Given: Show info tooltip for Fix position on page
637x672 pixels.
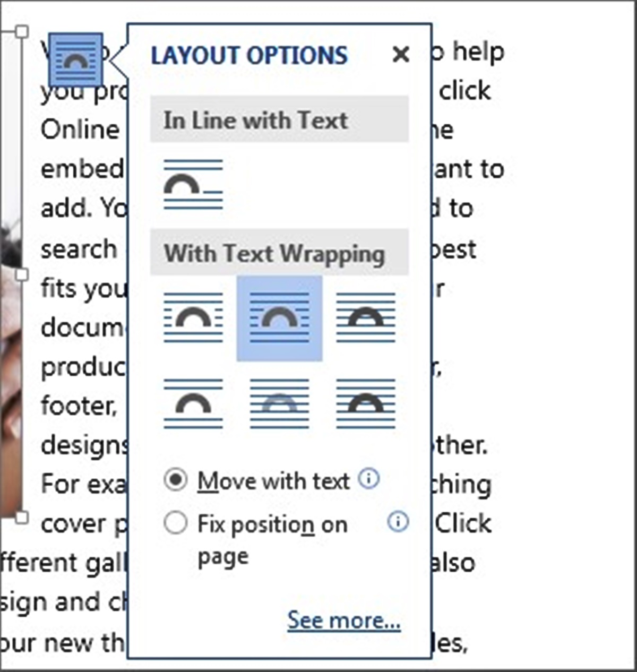Looking at the screenshot, I should point(398,522).
